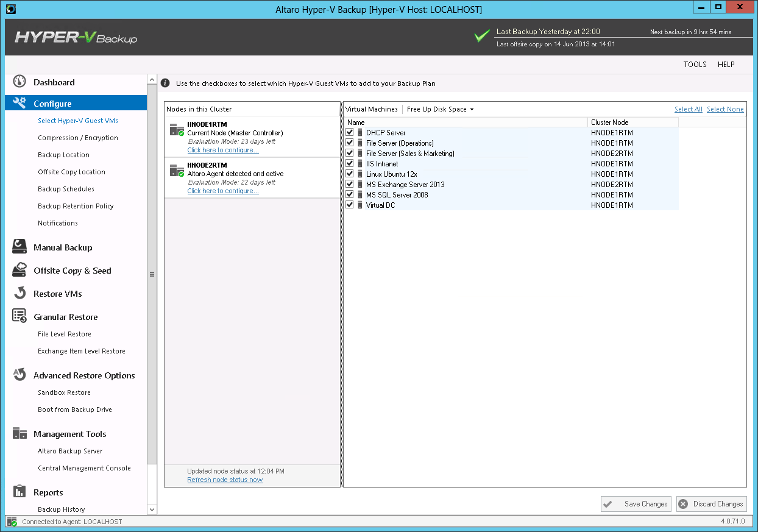Click the HNODE2RTM server node icon

pos(177,171)
